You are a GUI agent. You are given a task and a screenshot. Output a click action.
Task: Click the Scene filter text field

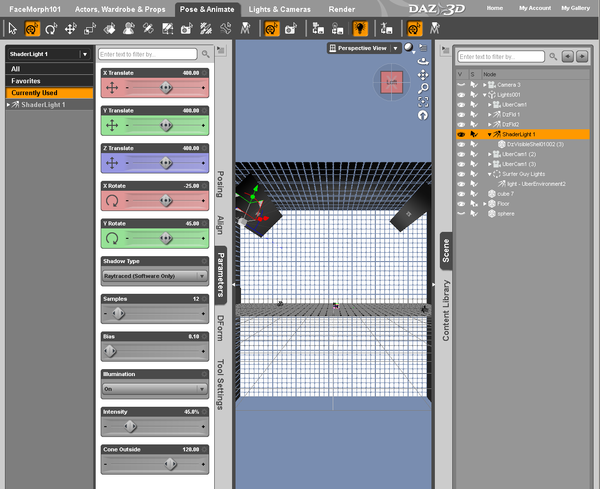(x=501, y=57)
